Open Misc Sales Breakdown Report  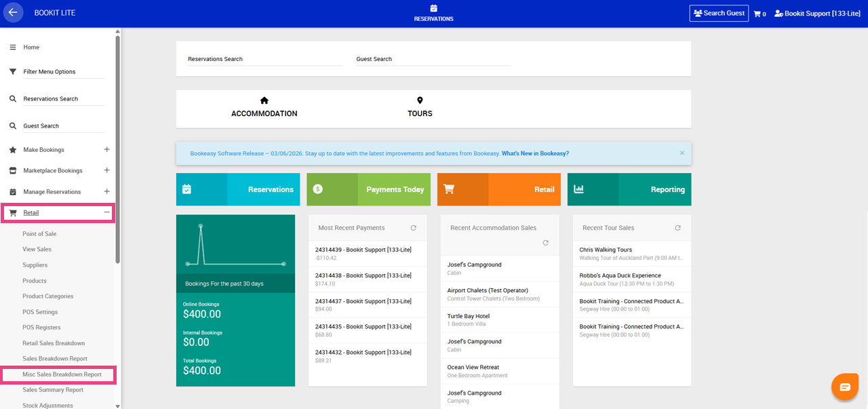click(62, 374)
